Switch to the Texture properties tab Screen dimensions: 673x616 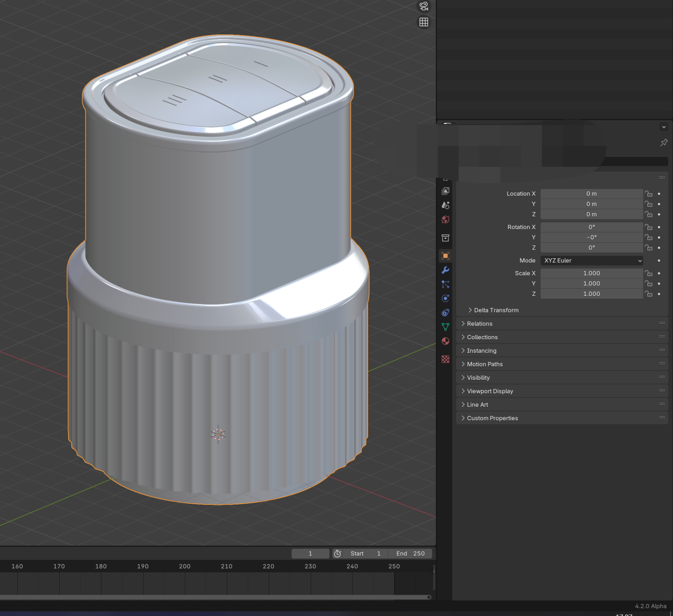click(x=445, y=359)
